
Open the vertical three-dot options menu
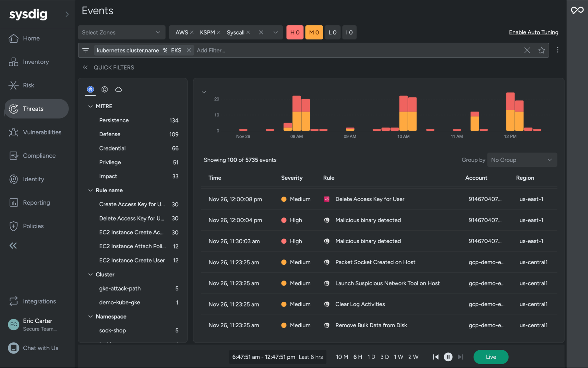pyautogui.click(x=557, y=50)
